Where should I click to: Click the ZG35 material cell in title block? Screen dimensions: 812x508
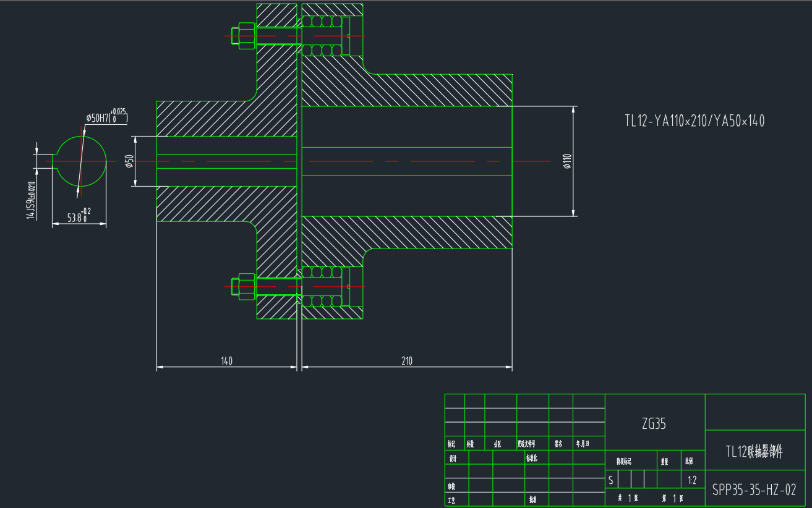(654, 424)
